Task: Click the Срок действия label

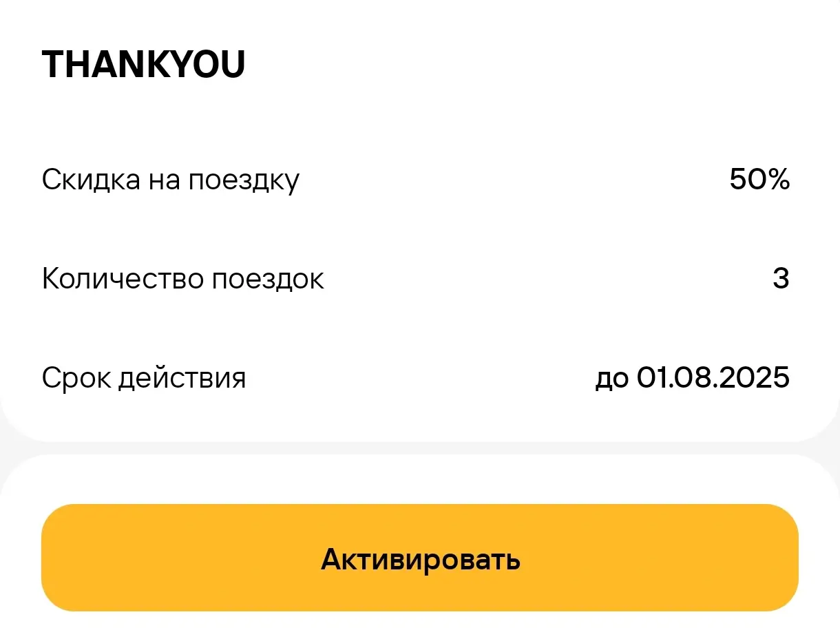Action: point(144,378)
